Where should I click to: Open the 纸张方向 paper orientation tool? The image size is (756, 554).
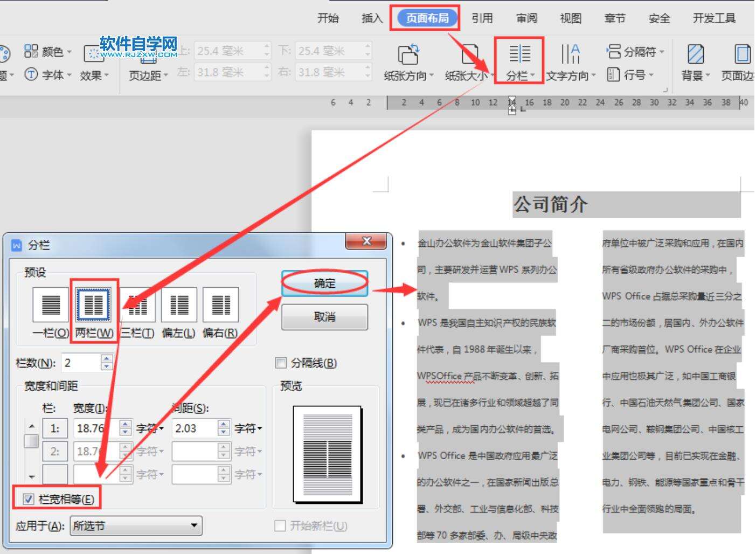tap(408, 63)
